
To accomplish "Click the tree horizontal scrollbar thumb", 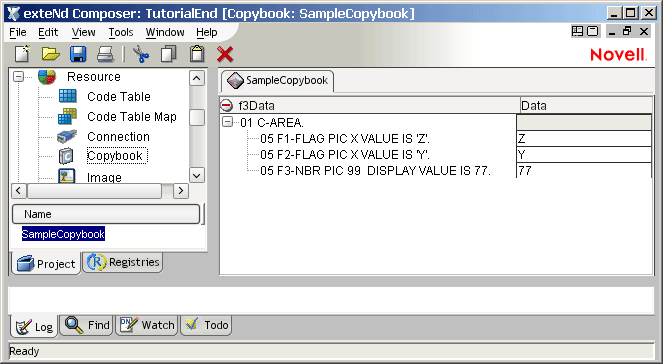I will (94, 191).
